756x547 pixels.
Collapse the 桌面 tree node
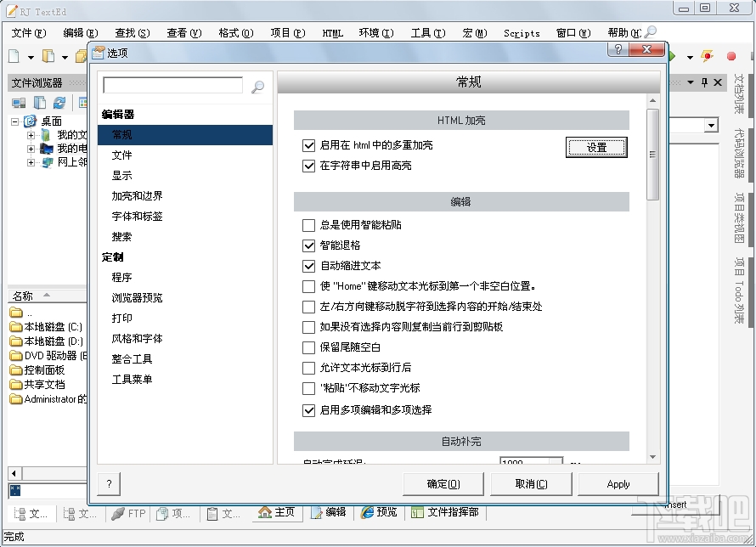(15, 121)
